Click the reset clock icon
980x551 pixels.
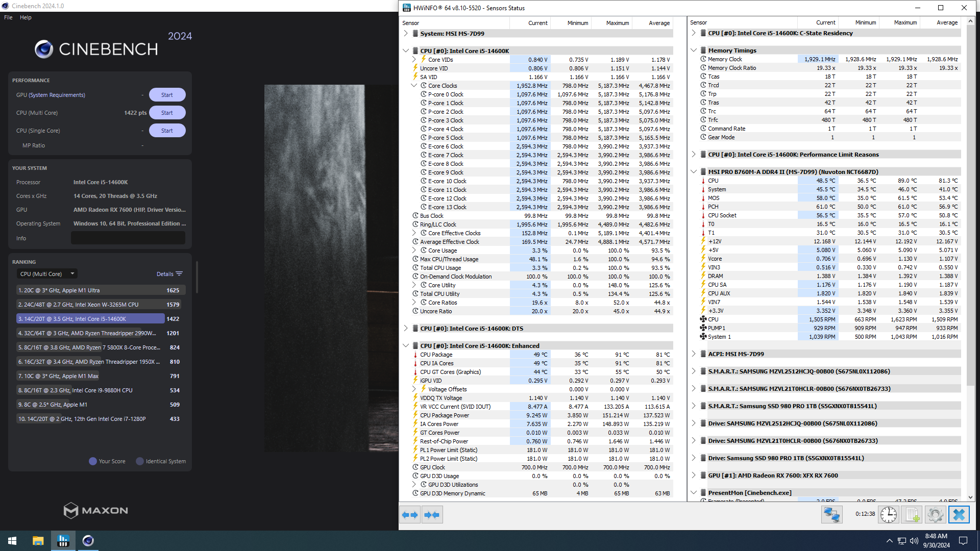tap(888, 514)
